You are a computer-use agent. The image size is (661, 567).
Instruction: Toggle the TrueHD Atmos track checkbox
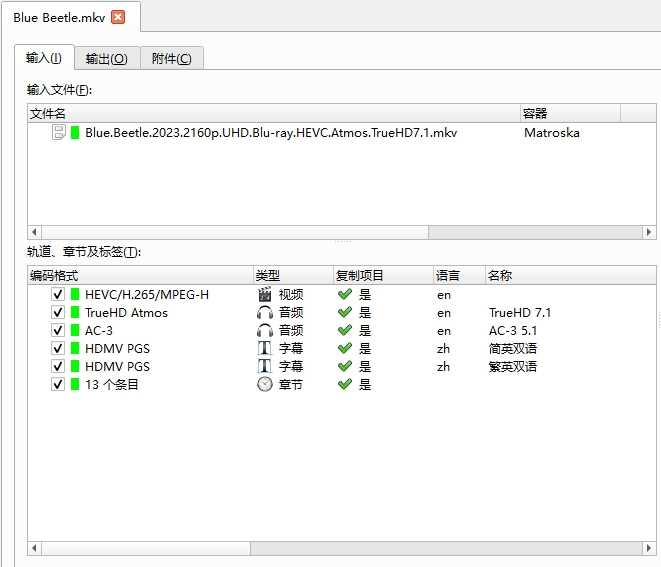pyautogui.click(x=58, y=312)
